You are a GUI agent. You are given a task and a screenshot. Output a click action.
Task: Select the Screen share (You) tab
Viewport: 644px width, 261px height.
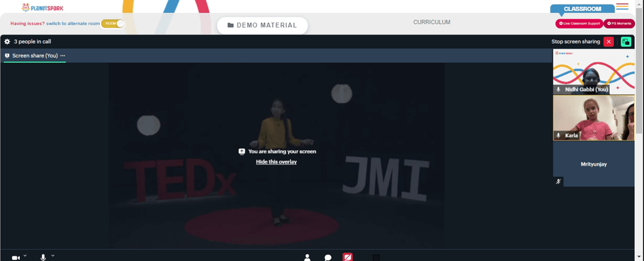(x=35, y=56)
